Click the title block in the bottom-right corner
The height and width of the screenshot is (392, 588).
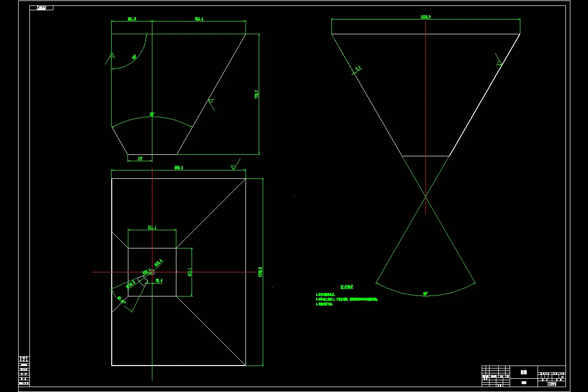coord(523,375)
